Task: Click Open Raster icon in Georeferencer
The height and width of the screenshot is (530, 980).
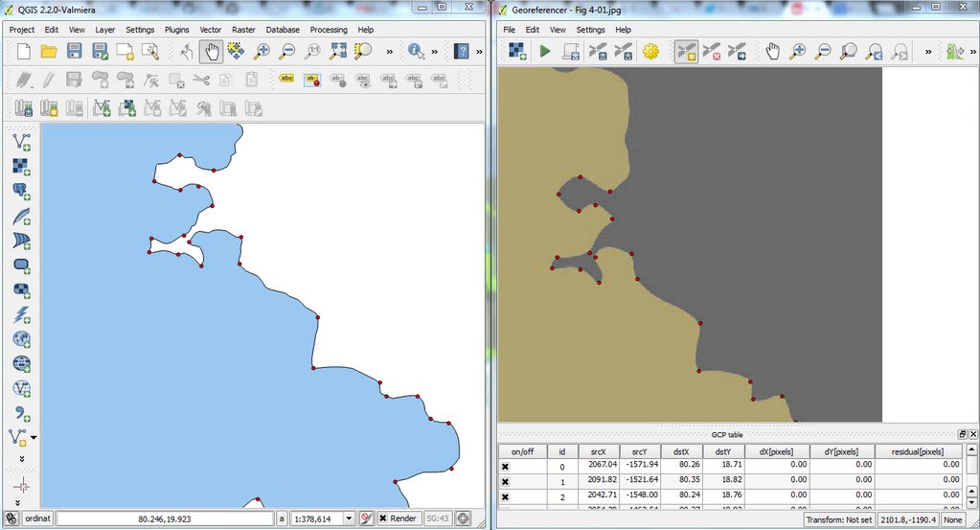Action: click(x=517, y=52)
